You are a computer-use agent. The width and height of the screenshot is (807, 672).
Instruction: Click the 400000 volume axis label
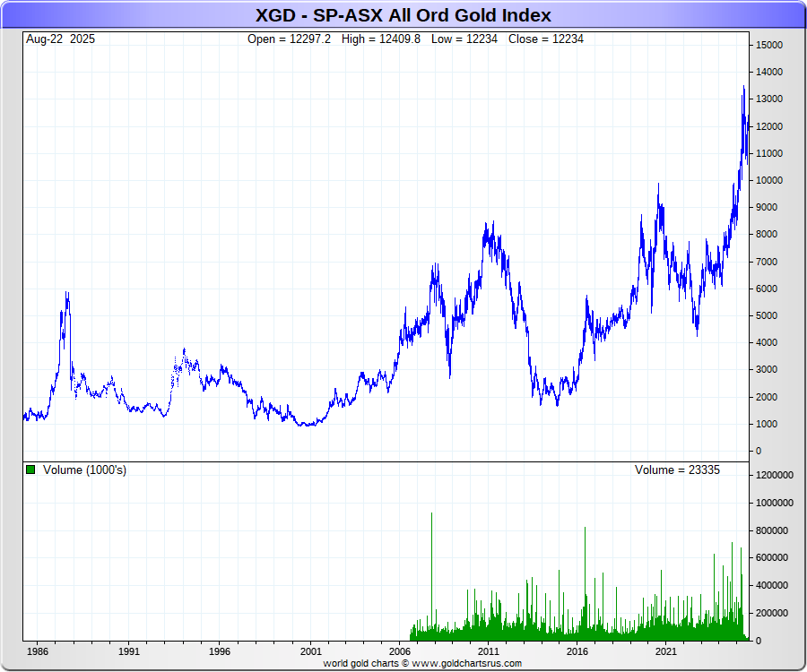point(772,585)
